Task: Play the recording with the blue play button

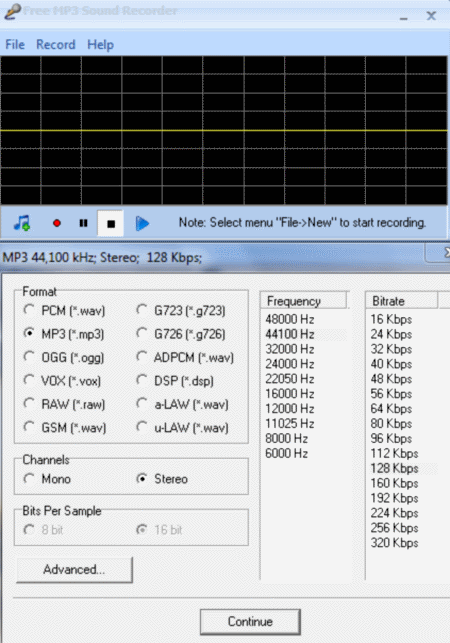Action: tap(142, 223)
